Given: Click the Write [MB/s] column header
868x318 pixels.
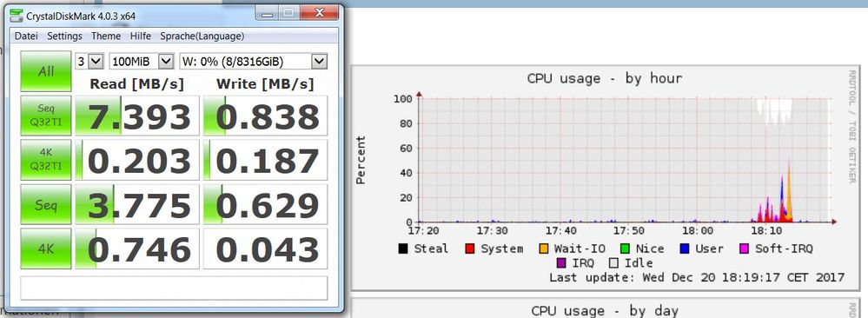Looking at the screenshot, I should (x=265, y=84).
